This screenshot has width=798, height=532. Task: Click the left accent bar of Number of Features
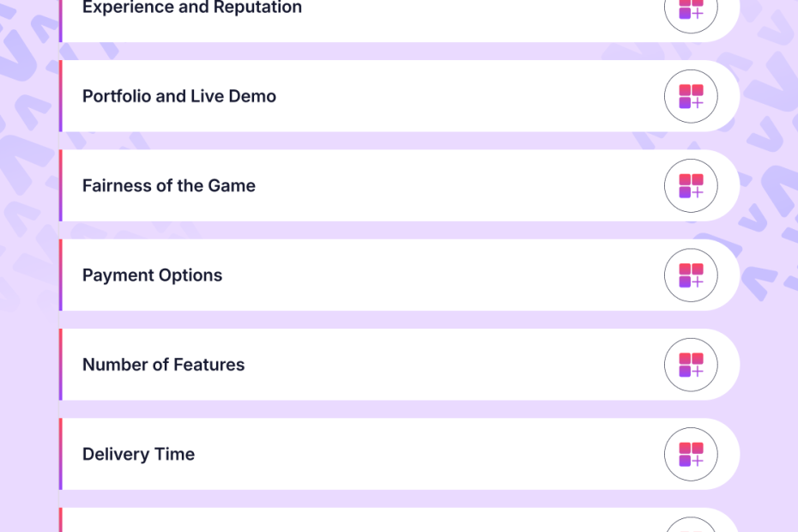click(61, 365)
